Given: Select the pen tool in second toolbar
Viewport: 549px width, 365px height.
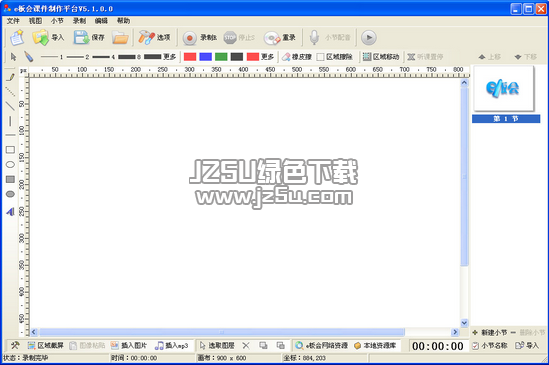Looking at the screenshot, I should pos(29,57).
